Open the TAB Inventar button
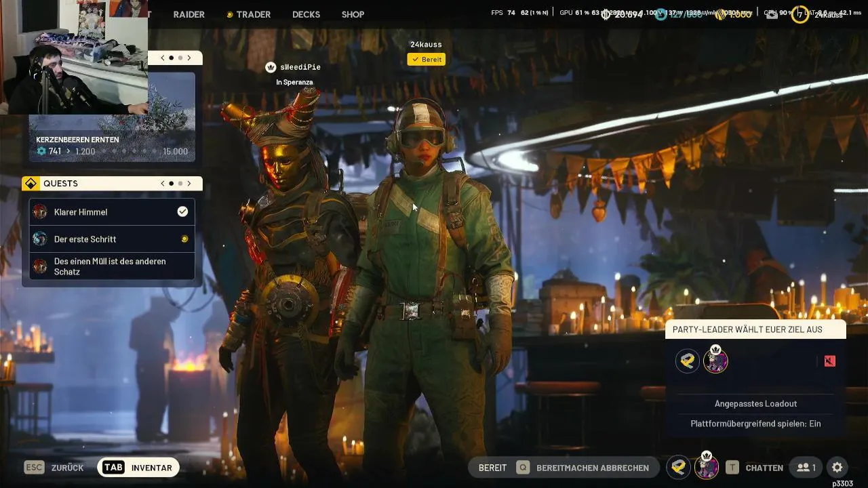Image resolution: width=868 pixels, height=488 pixels. click(x=138, y=468)
